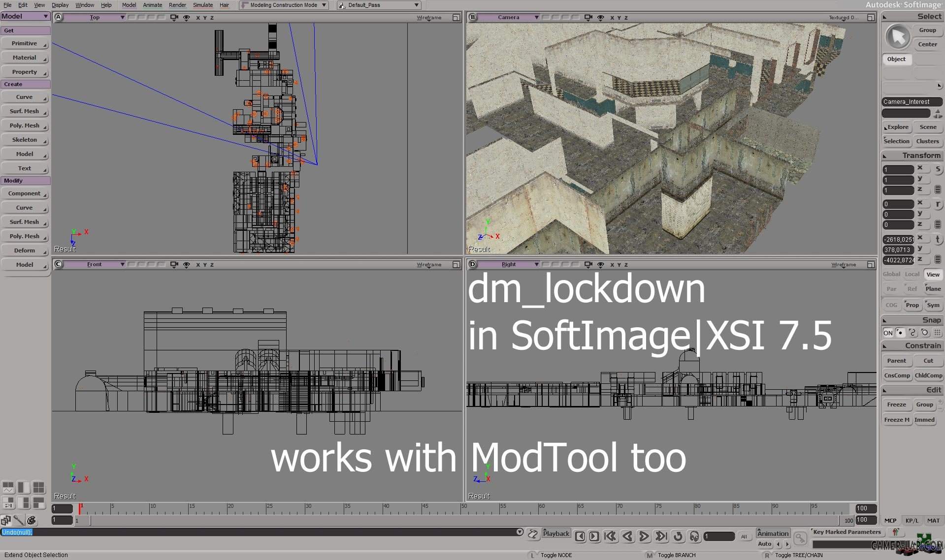Click the Parent constrain button
Viewport: 945px width, 560px height.
click(896, 361)
